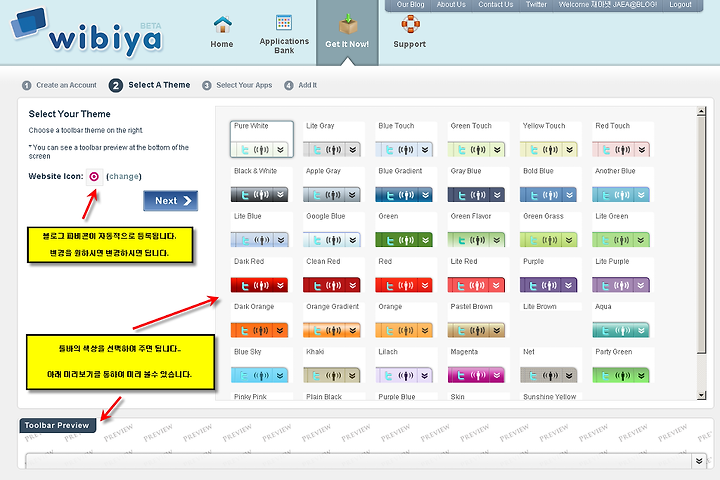Pick the Blue Gradient theme
Image resolution: width=720 pixels, height=480 pixels.
click(406, 185)
